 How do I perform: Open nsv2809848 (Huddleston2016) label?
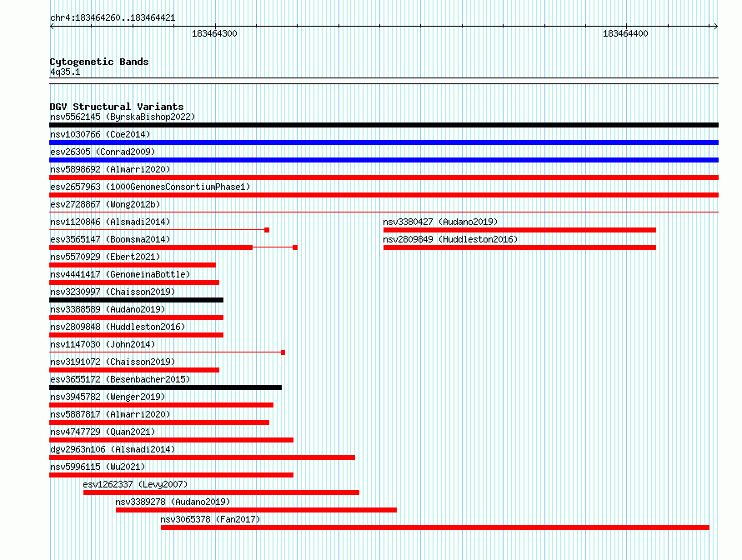coord(118,327)
